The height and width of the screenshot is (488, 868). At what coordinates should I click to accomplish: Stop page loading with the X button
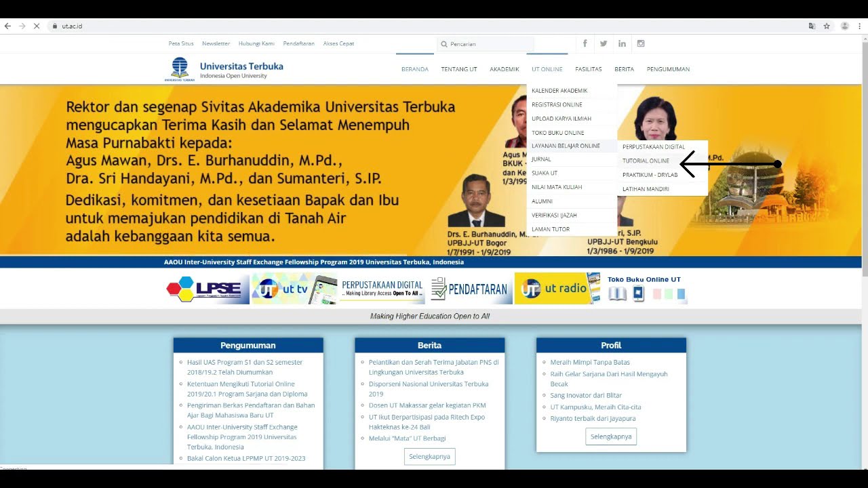(x=37, y=26)
